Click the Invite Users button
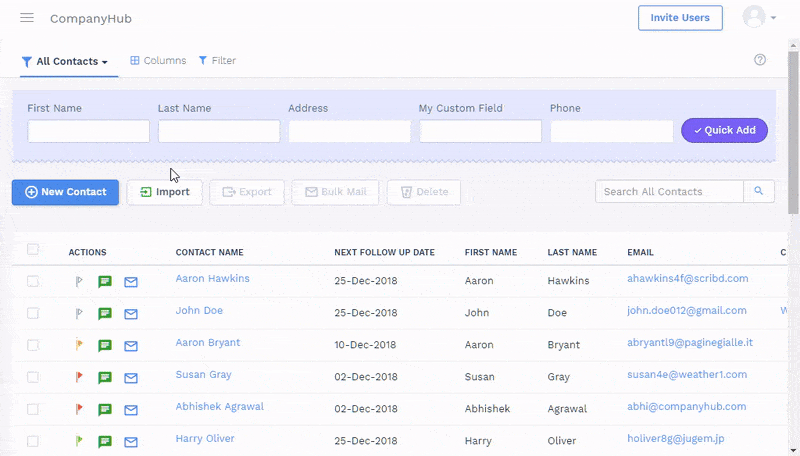Image resolution: width=800 pixels, height=456 pixels. pyautogui.click(x=680, y=18)
